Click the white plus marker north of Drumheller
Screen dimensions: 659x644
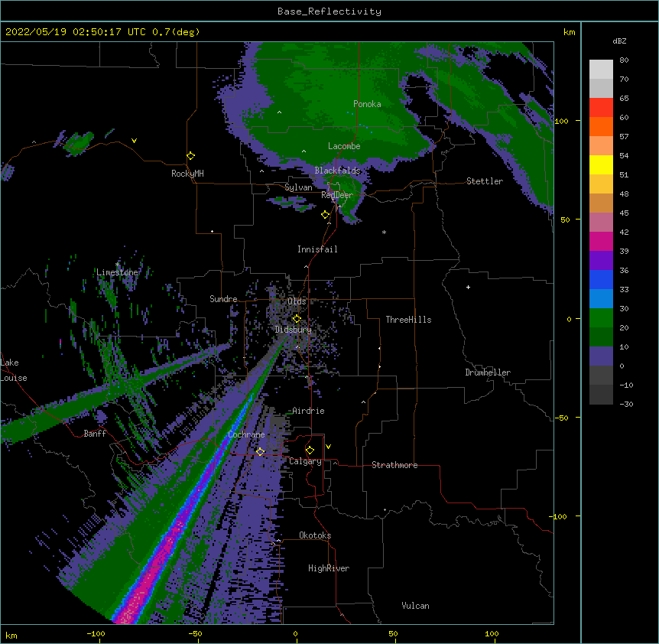pos(468,287)
